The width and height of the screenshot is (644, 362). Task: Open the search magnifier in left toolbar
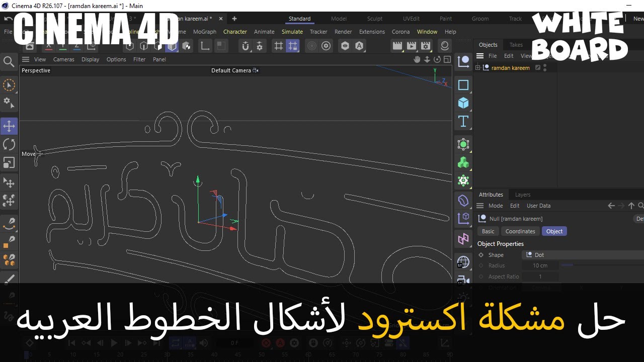[9, 62]
